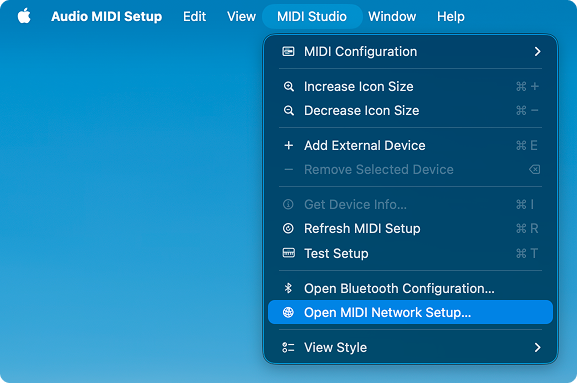Click the info circle icon
Viewport: 577px width, 383px height.
click(288, 204)
